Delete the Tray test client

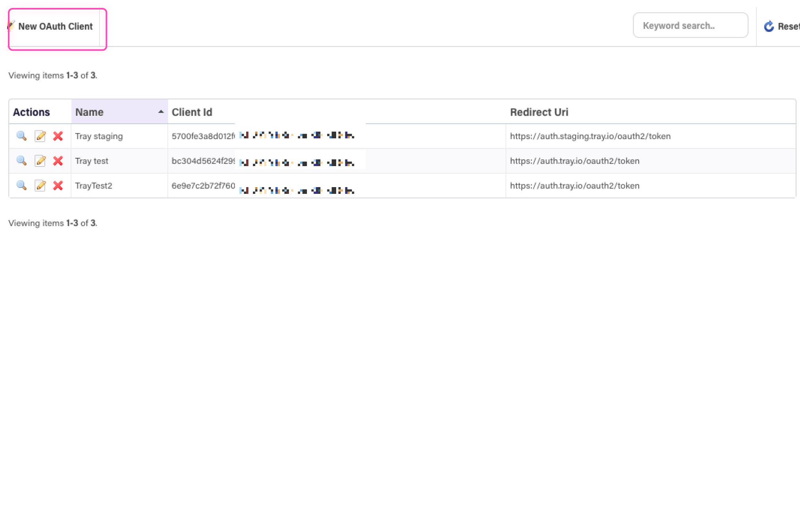coord(58,161)
